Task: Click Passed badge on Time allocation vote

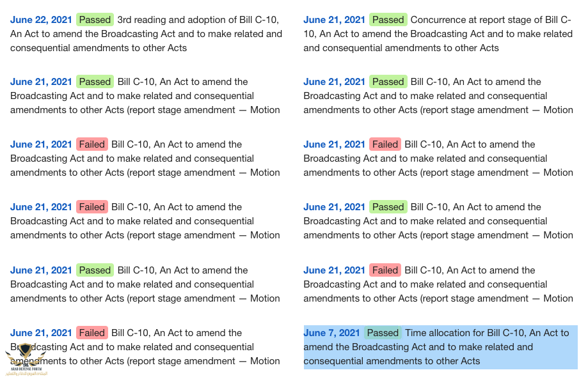Action: 383,333
